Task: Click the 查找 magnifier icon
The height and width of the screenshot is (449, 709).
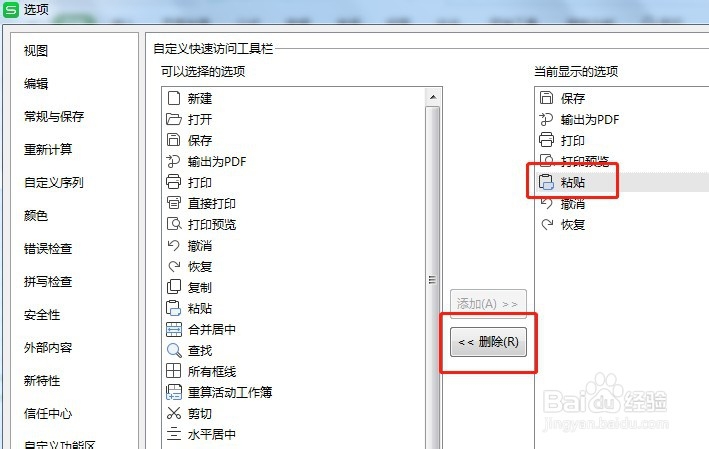Action: [x=174, y=350]
